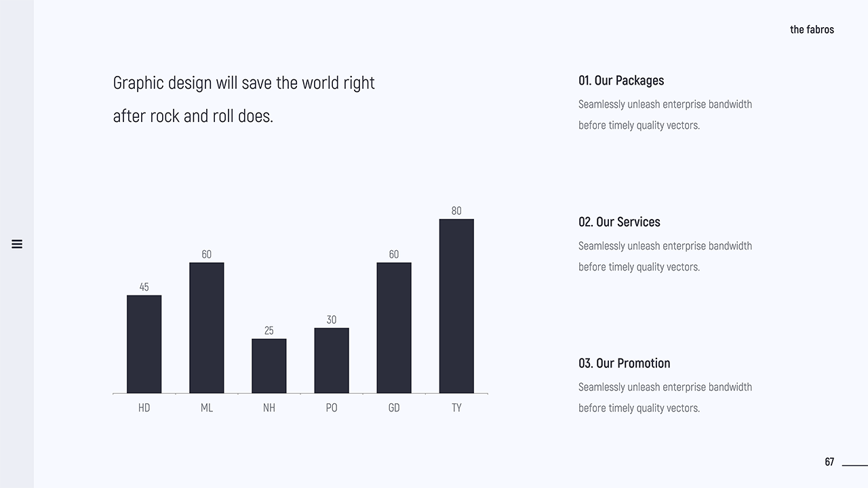This screenshot has width=868, height=488.
Task: Click the slide number 67
Action: tap(829, 462)
